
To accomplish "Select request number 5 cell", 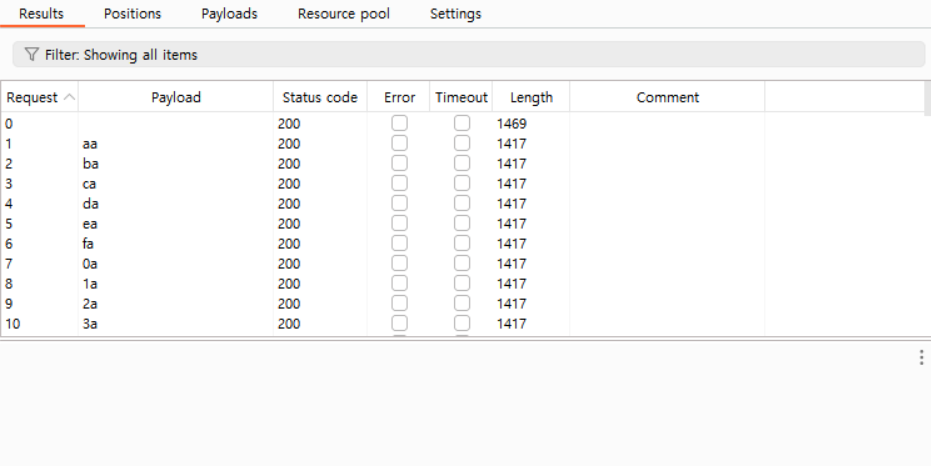I will pyautogui.click(x=9, y=224).
